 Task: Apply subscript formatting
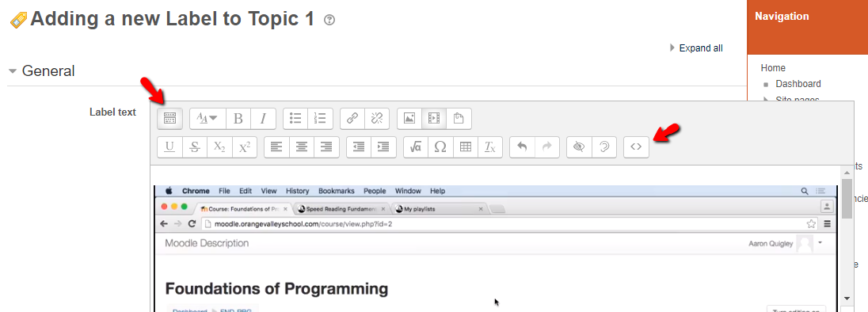click(219, 147)
